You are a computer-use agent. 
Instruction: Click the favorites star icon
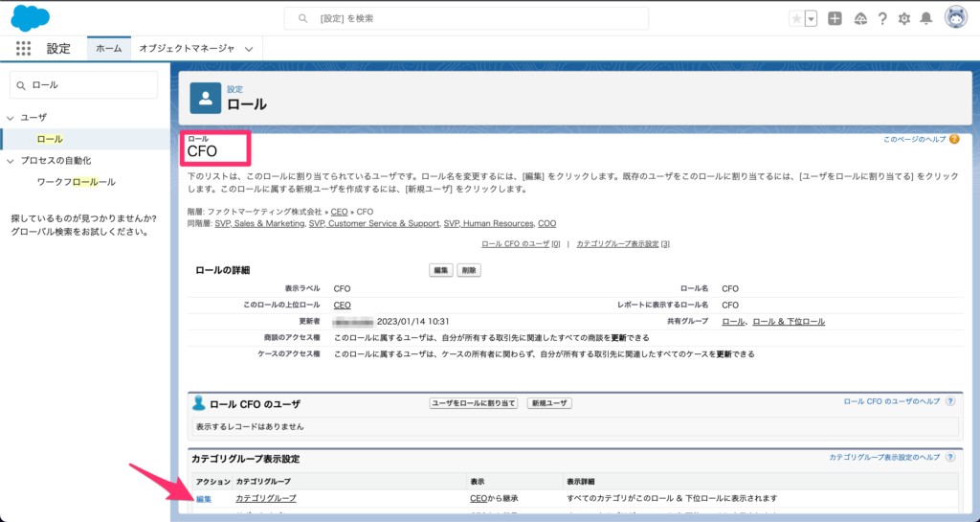[x=796, y=19]
